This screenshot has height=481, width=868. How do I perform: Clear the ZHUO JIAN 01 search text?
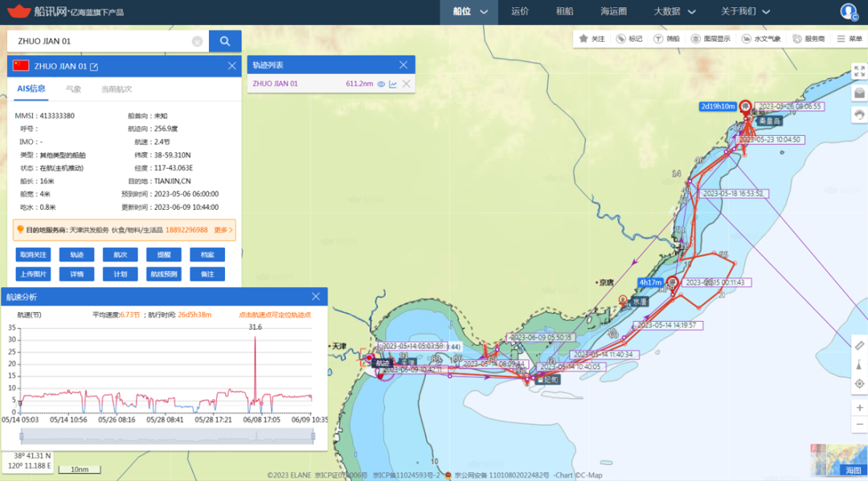pyautogui.click(x=197, y=42)
